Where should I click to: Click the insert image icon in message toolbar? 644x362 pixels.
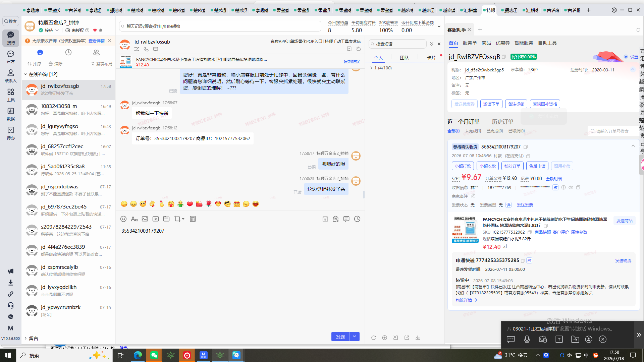point(145,219)
